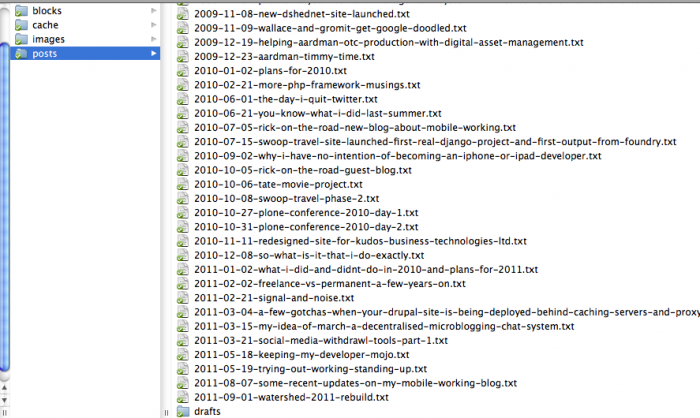Click file icon for 2011-02-02-freelance-vs-permanent-a-few-years-on.txt

pos(183,284)
